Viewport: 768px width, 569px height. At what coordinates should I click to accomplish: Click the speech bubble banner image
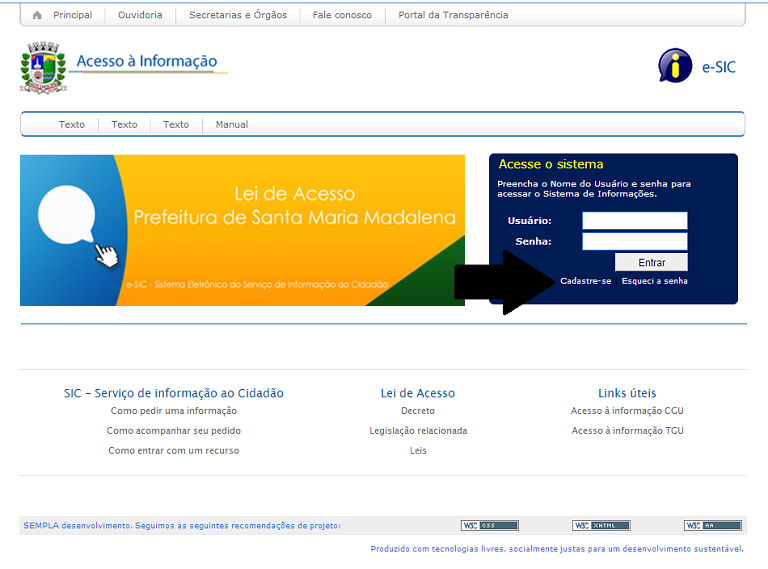[242, 230]
